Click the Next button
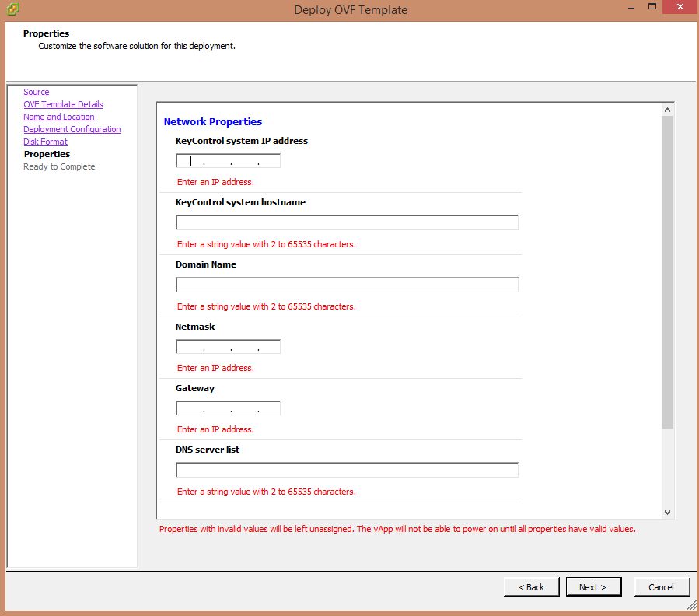 coord(593,587)
